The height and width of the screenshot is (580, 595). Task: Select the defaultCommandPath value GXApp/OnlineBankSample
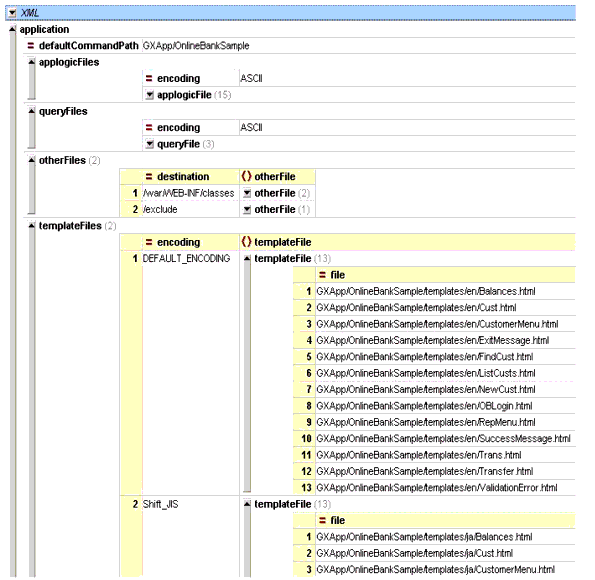196,46
